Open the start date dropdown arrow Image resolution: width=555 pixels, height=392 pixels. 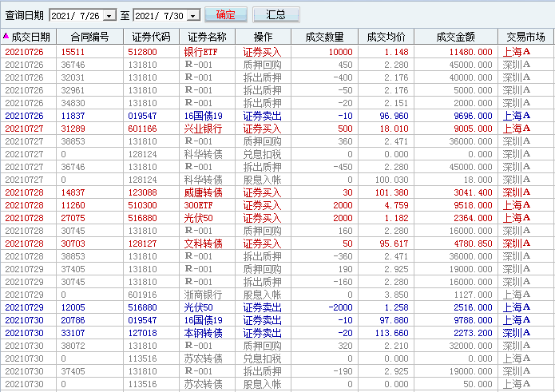109,15
